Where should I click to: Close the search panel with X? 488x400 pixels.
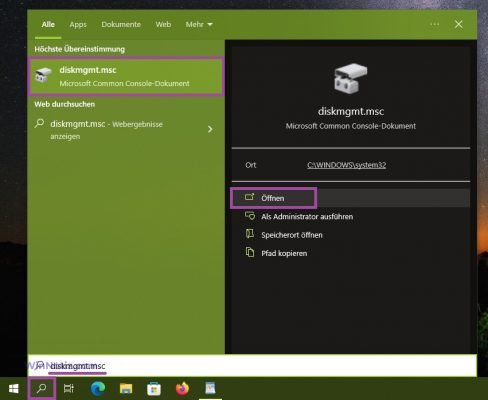coord(459,24)
